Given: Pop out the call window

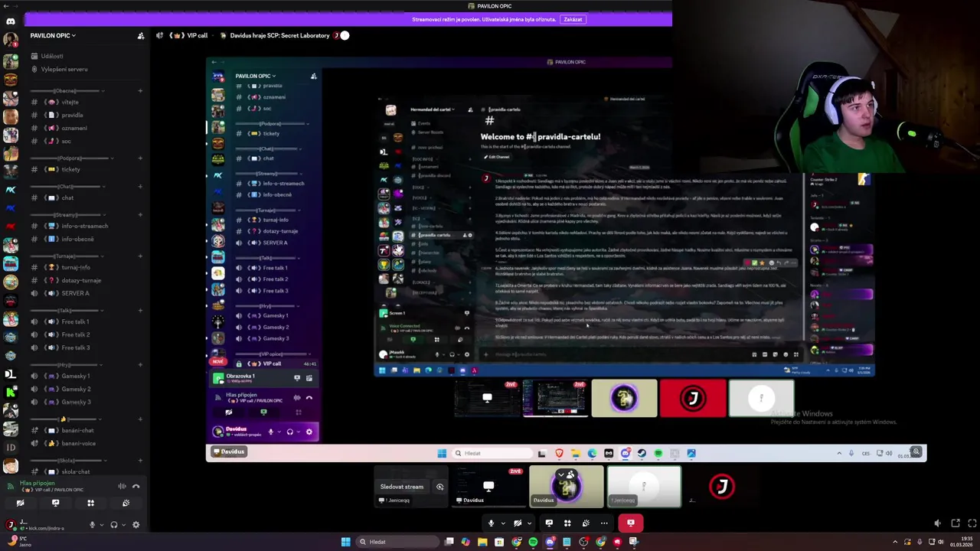Looking at the screenshot, I should point(955,523).
